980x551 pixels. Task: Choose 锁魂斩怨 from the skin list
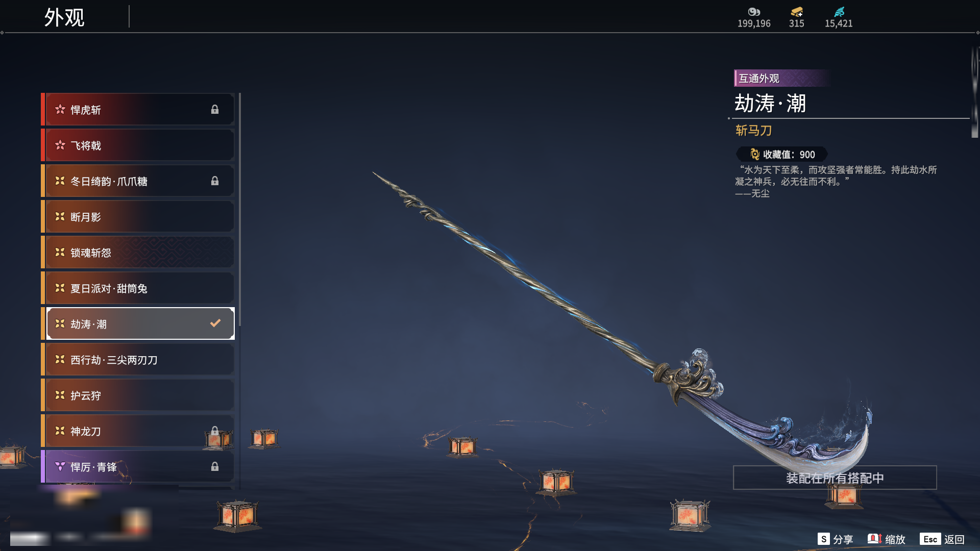tap(138, 253)
